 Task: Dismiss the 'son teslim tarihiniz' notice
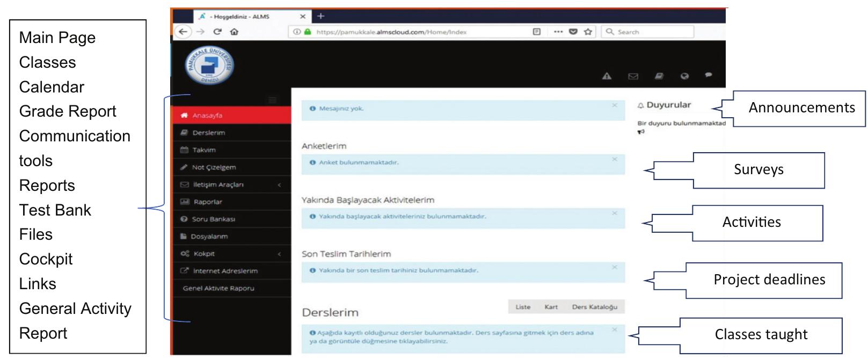coord(615,267)
